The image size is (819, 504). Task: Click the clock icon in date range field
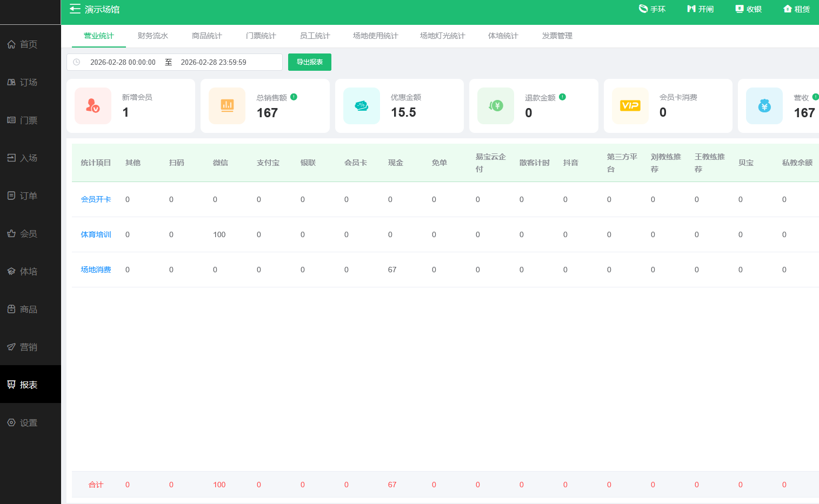pyautogui.click(x=77, y=62)
